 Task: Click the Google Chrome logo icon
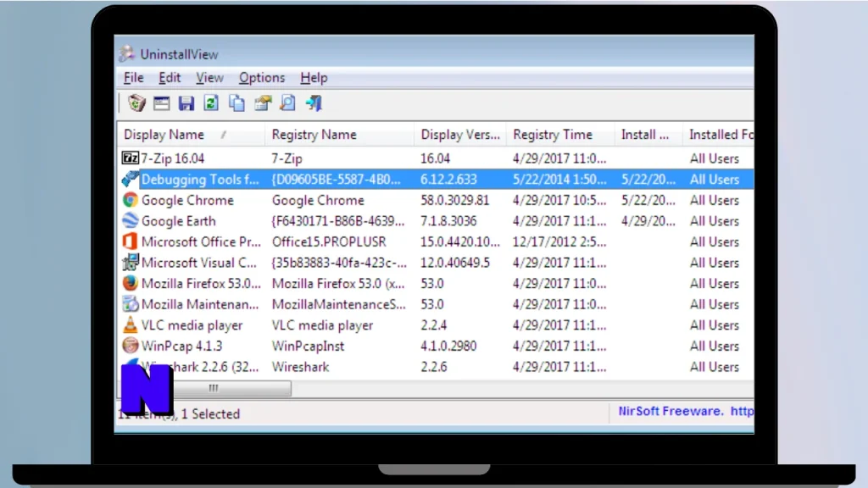(130, 200)
